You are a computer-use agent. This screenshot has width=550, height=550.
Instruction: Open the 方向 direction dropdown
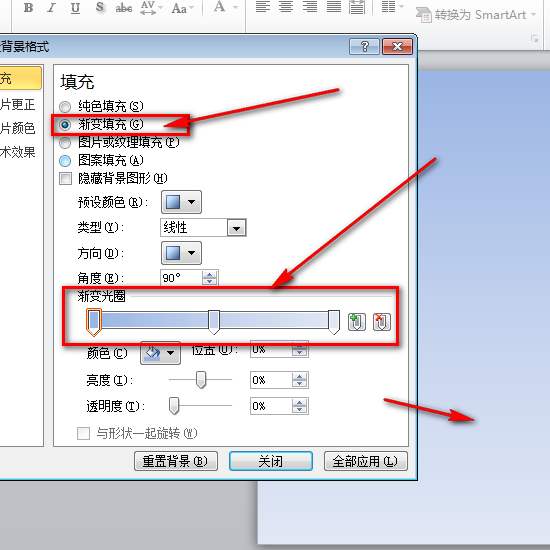point(181,253)
